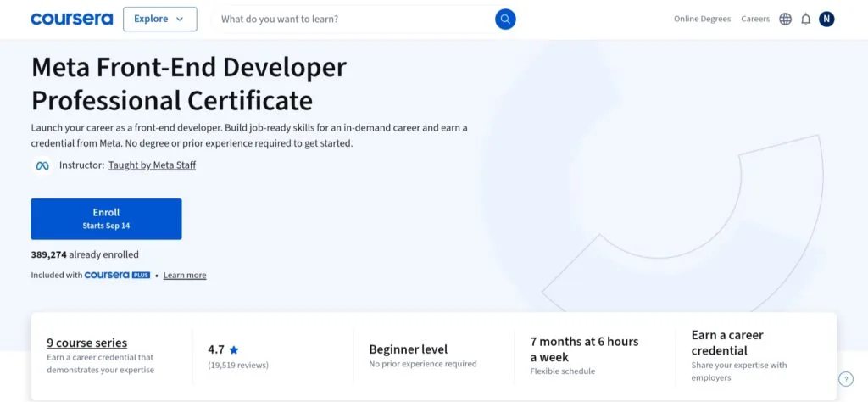868x402 pixels.
Task: Open the Explore dropdown menu
Action: pyautogui.click(x=160, y=19)
